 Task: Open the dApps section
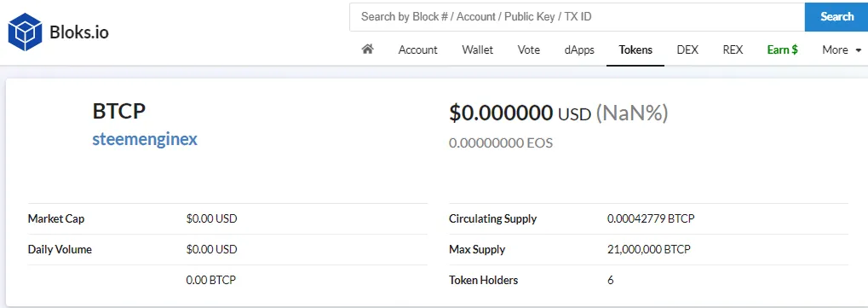(579, 50)
